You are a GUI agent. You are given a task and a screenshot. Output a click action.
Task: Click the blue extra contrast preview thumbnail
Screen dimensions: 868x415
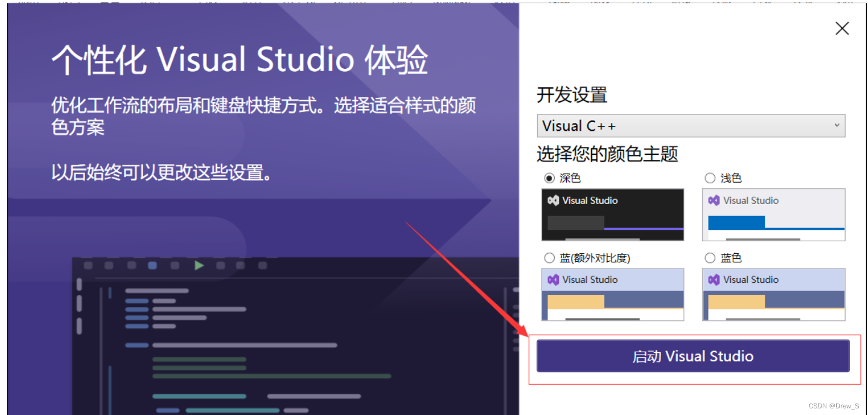pos(613,294)
